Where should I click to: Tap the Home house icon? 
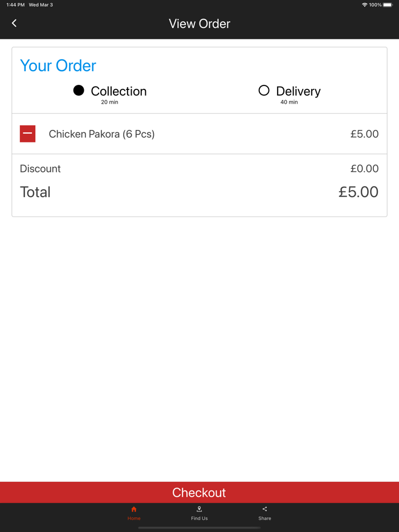coord(134,509)
